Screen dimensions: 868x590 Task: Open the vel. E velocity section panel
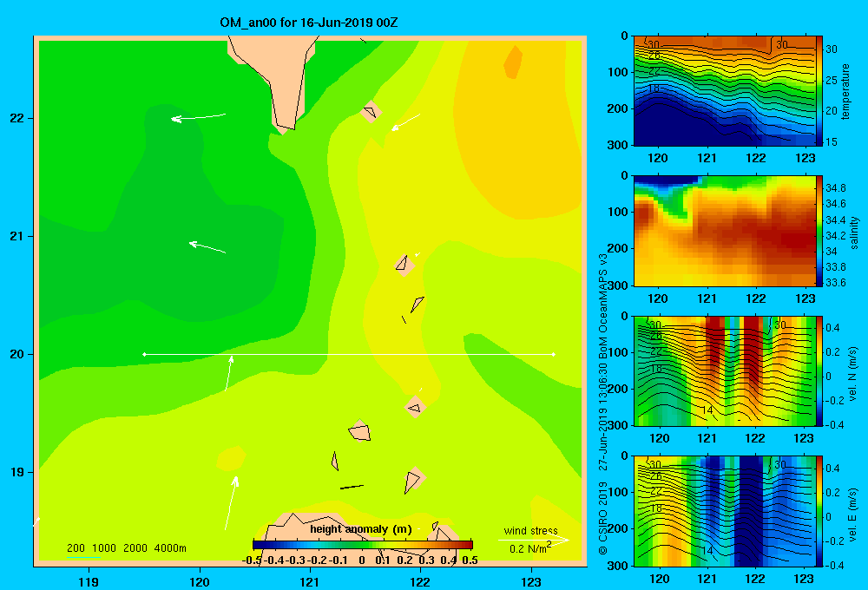tap(724, 511)
